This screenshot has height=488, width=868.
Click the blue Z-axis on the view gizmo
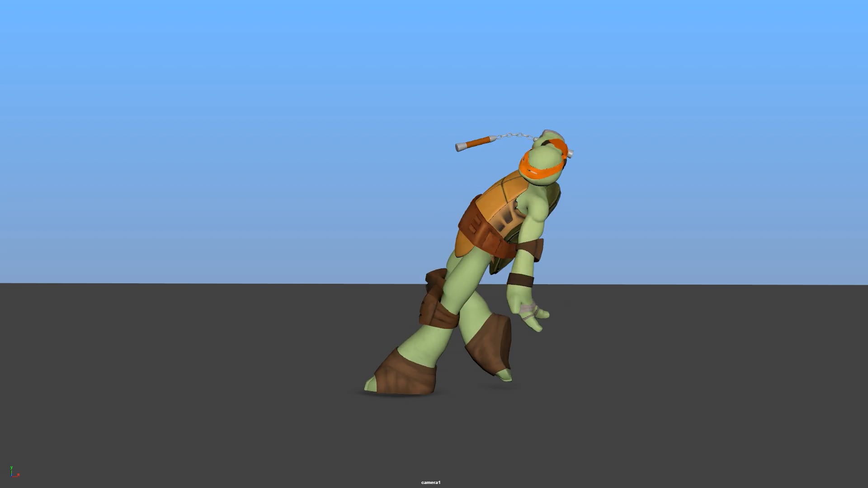click(12, 475)
